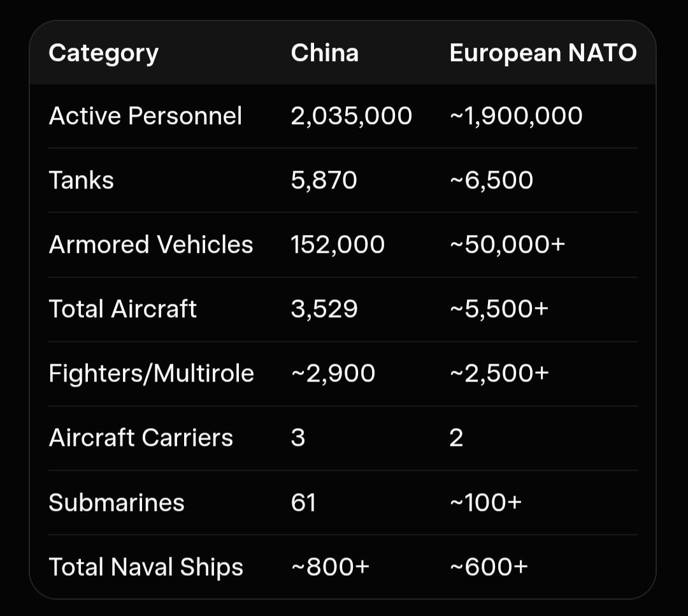Select the Total Naval Ships row label
The width and height of the screenshot is (688, 616).
click(x=146, y=568)
